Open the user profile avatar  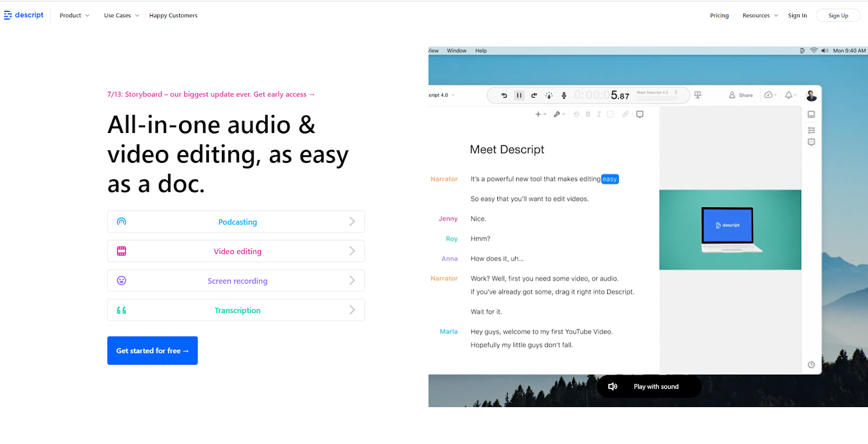coord(812,96)
